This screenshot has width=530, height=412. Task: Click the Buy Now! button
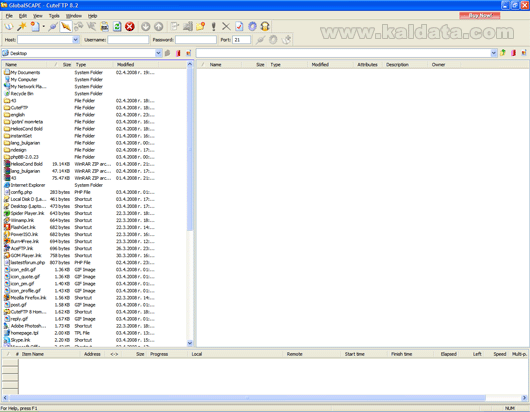tap(480, 16)
